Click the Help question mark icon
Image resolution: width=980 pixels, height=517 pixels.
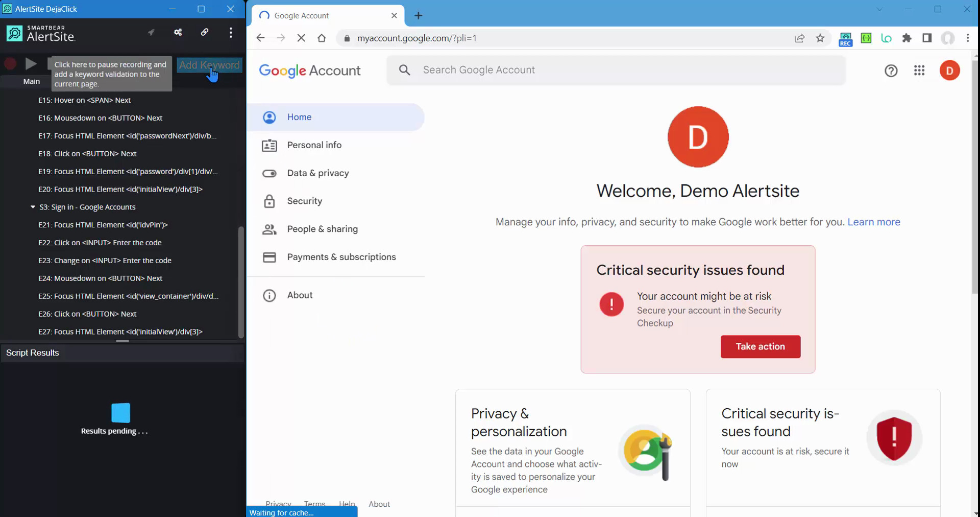[x=891, y=70]
